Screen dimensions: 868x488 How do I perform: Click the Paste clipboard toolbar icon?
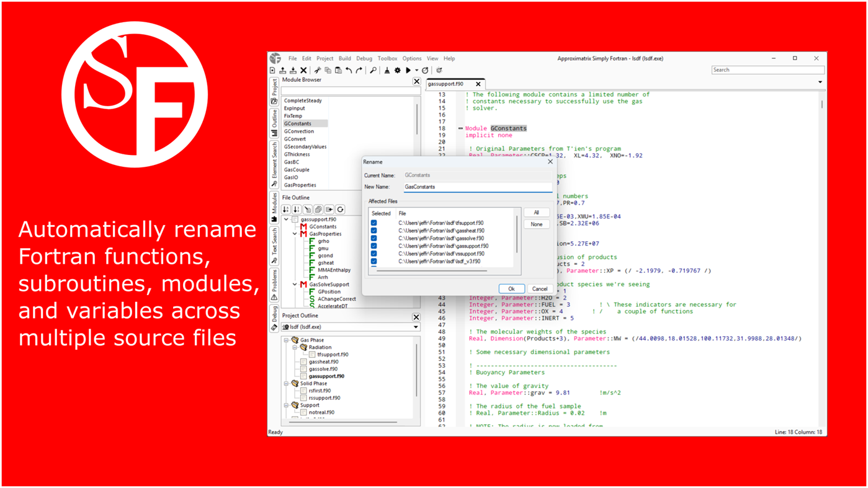coord(338,71)
